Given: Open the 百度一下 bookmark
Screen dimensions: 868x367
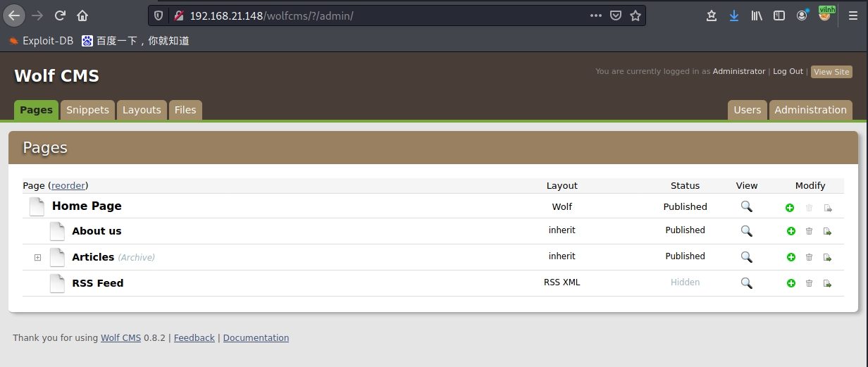Looking at the screenshot, I should click(135, 41).
